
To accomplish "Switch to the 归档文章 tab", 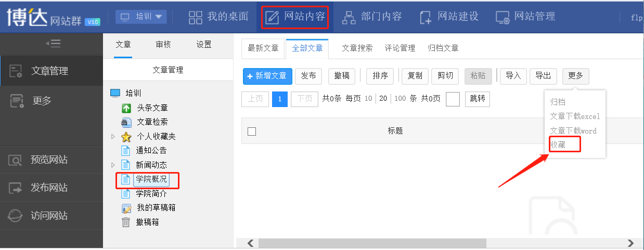I will click(443, 48).
